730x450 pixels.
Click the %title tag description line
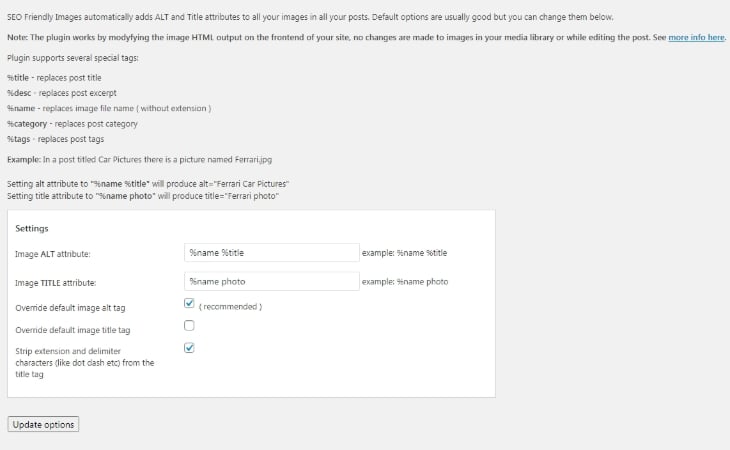[54, 78]
